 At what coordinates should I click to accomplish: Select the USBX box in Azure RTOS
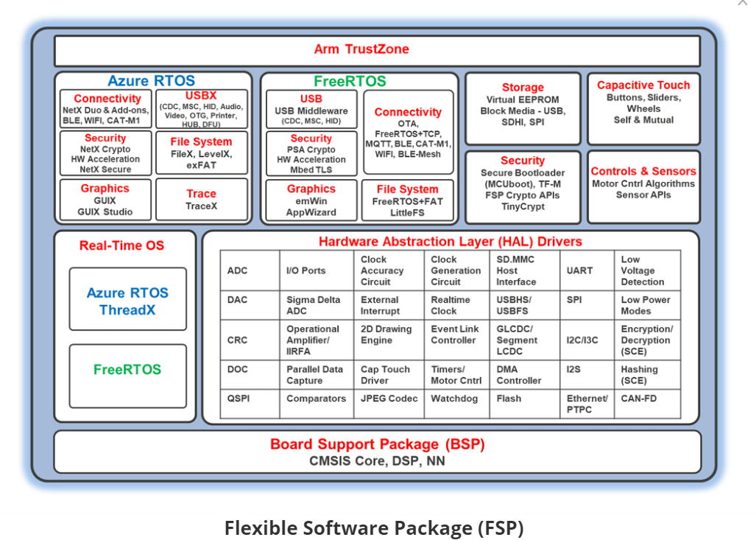tap(202, 109)
